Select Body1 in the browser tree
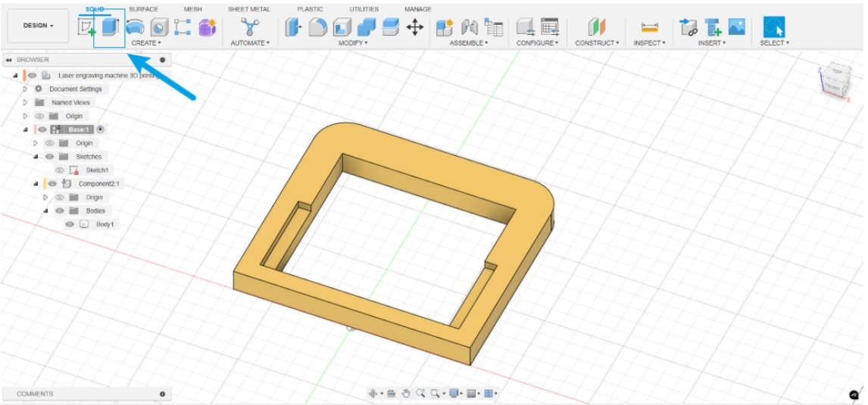Image resolution: width=868 pixels, height=405 pixels. pyautogui.click(x=105, y=224)
